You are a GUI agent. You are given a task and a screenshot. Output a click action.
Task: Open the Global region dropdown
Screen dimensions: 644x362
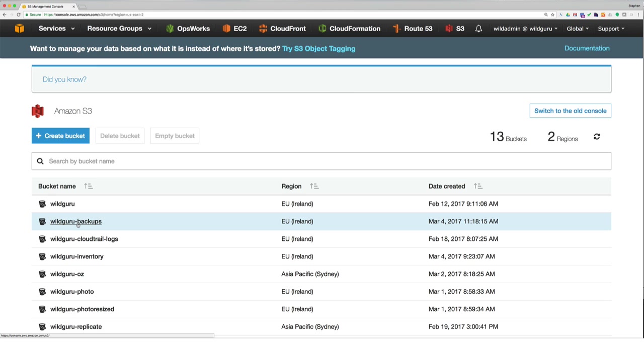(x=578, y=29)
